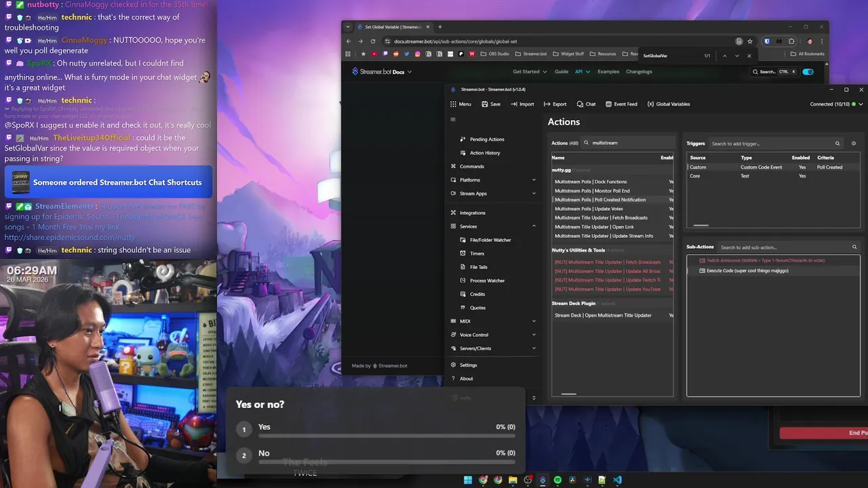Close the Chrome find bar
The height and width of the screenshot is (488, 868).
click(x=749, y=56)
